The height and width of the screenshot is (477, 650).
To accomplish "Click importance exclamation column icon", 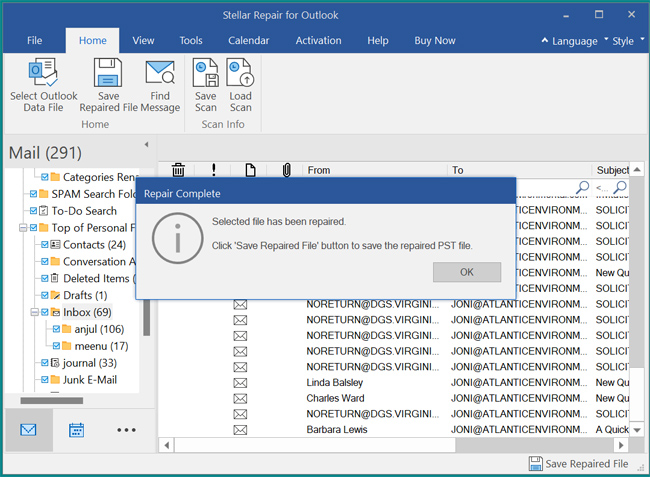I will (x=213, y=170).
